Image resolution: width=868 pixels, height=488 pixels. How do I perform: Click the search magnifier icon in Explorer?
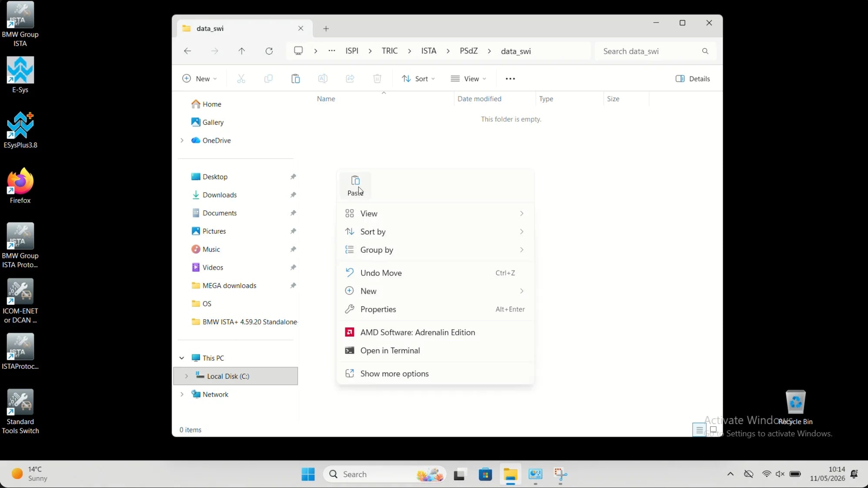[705, 51]
